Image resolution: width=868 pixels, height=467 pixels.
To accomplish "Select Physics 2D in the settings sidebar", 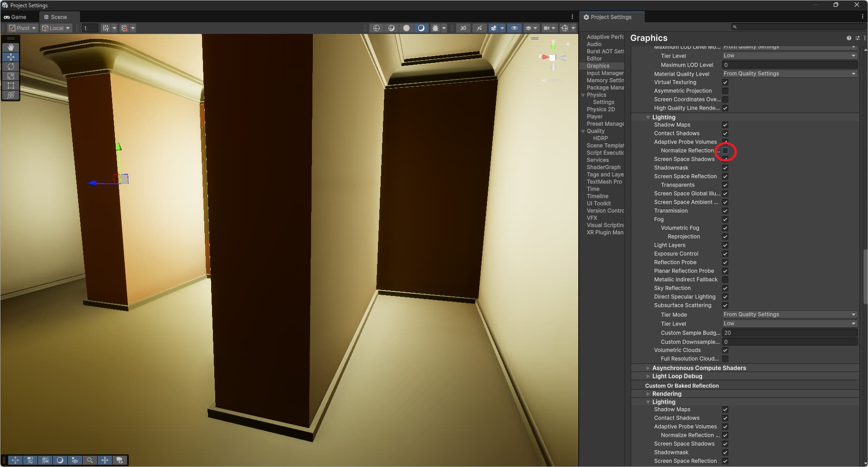I will 601,109.
